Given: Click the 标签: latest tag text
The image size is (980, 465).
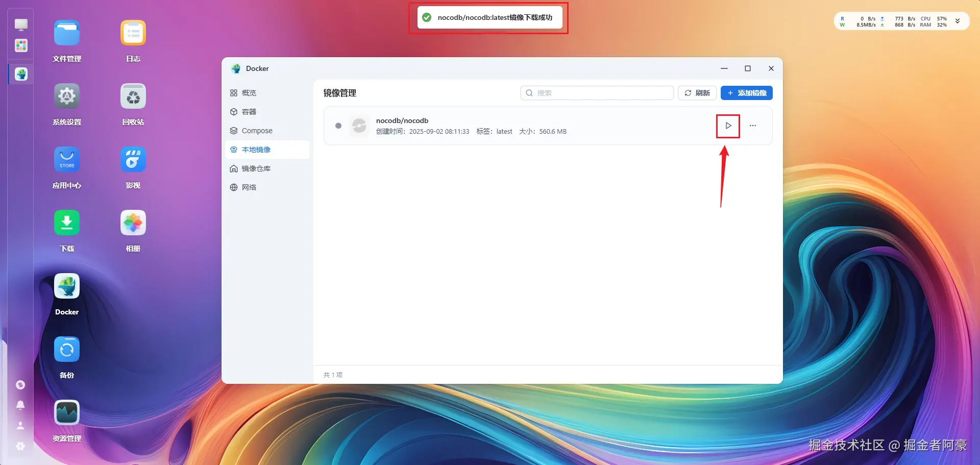Looking at the screenshot, I should (494, 132).
